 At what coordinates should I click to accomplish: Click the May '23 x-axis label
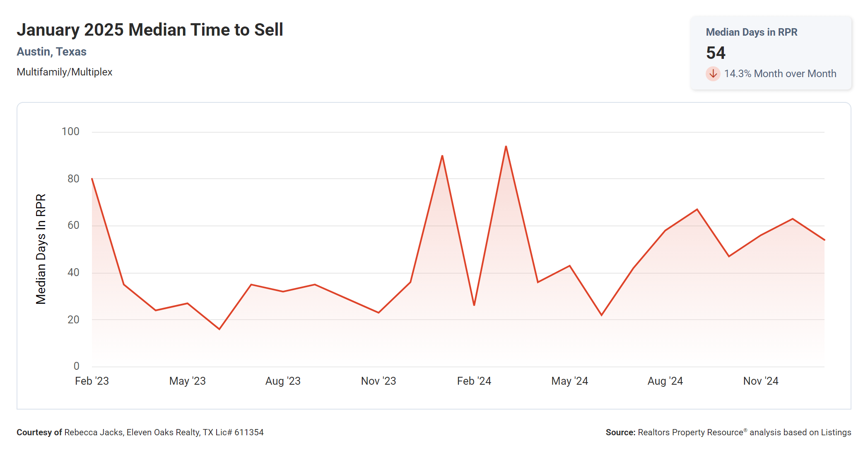tap(187, 381)
